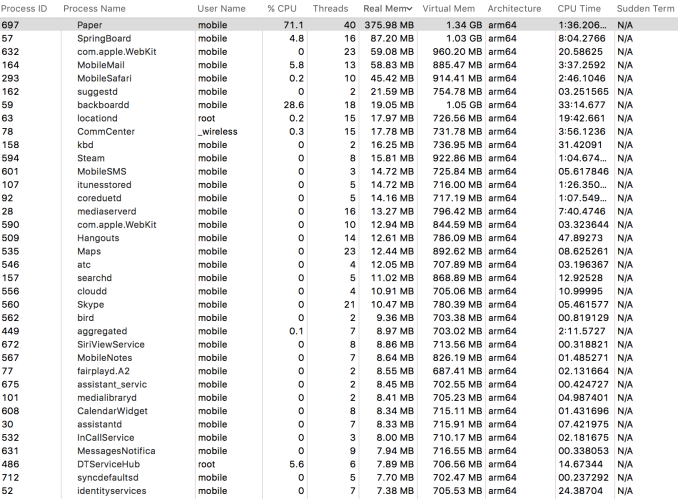The width and height of the screenshot is (678, 499).
Task: Click the Sudden Term column header
Action: point(645,9)
